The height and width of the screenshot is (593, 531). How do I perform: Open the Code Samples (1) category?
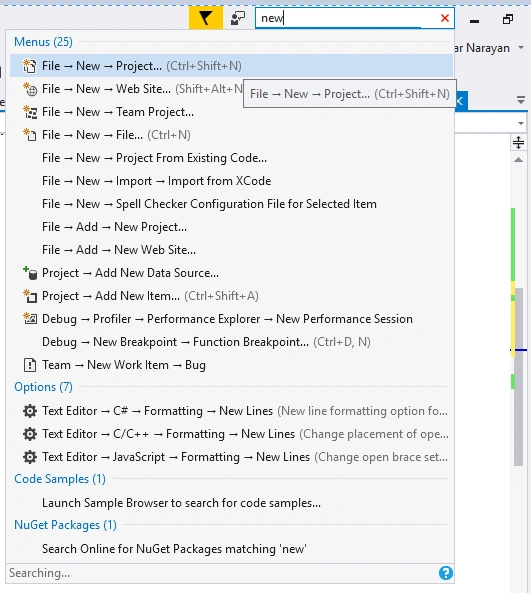tap(60, 479)
